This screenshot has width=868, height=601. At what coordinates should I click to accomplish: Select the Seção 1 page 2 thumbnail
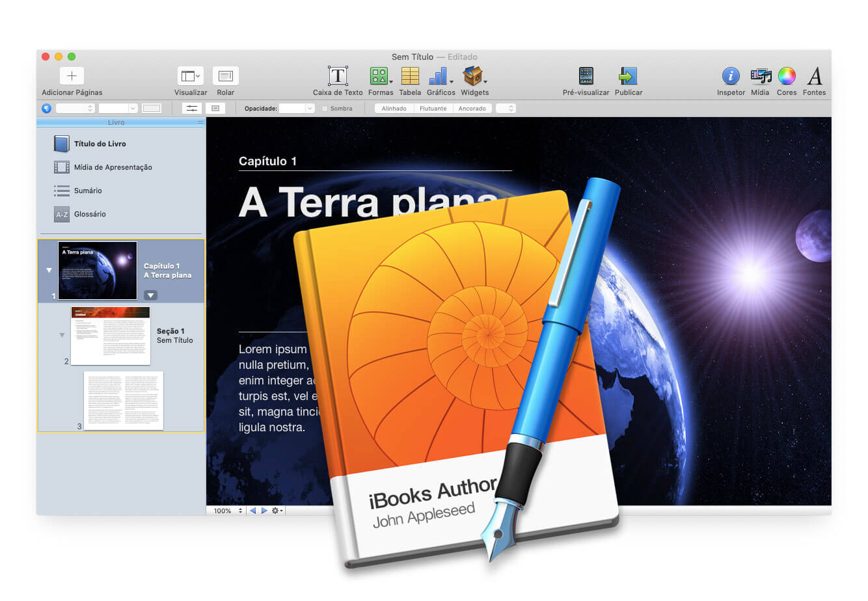pos(111,336)
